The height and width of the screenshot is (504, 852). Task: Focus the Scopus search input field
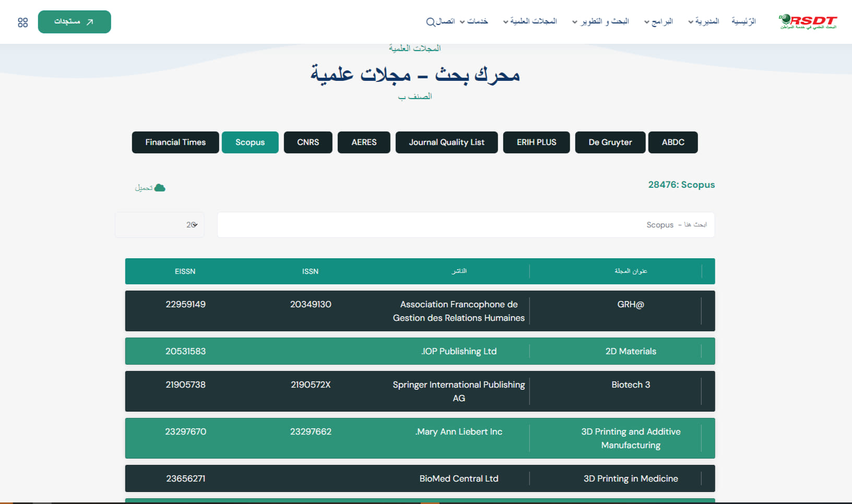point(466,225)
